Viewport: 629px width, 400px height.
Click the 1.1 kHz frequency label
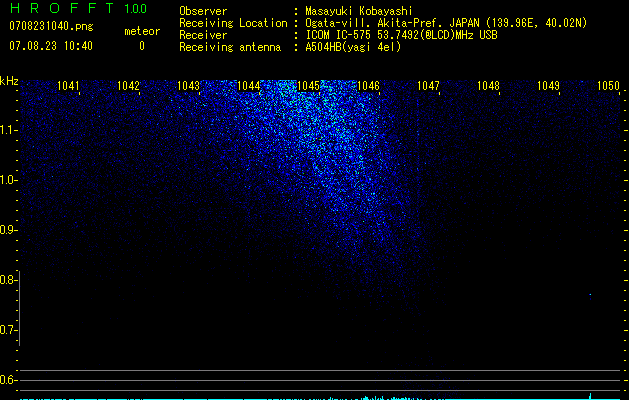point(8,130)
